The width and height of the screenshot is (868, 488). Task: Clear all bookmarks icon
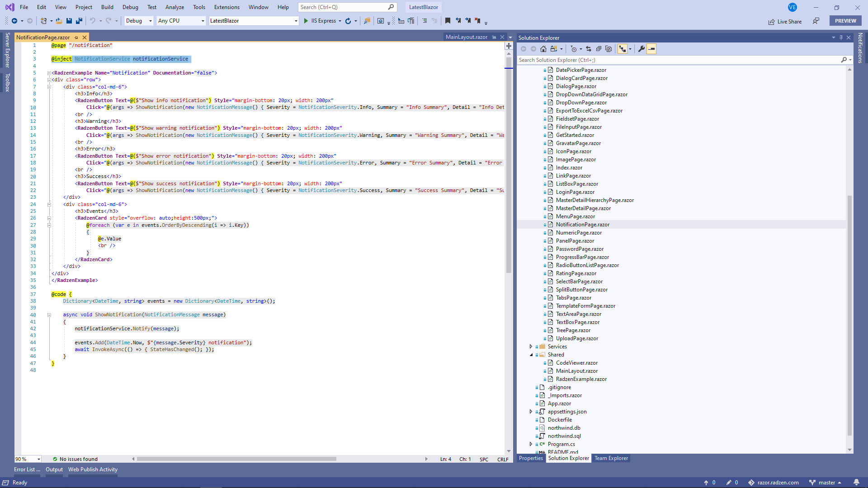pos(477,21)
